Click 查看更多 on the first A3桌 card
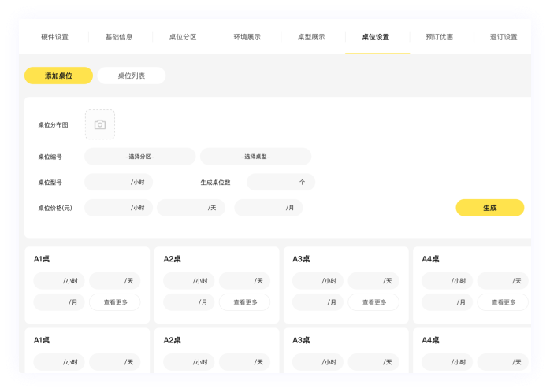The image size is (550, 392). 373,302
